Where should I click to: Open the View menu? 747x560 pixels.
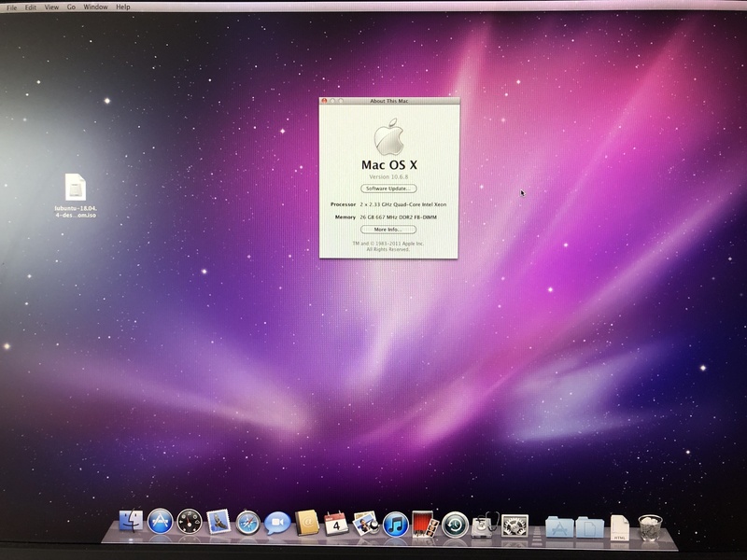tap(51, 7)
